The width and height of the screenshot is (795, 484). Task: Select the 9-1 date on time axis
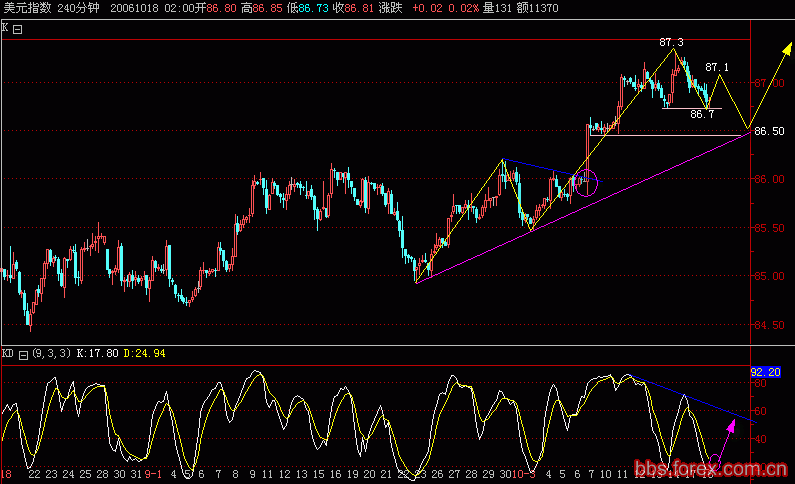click(153, 474)
